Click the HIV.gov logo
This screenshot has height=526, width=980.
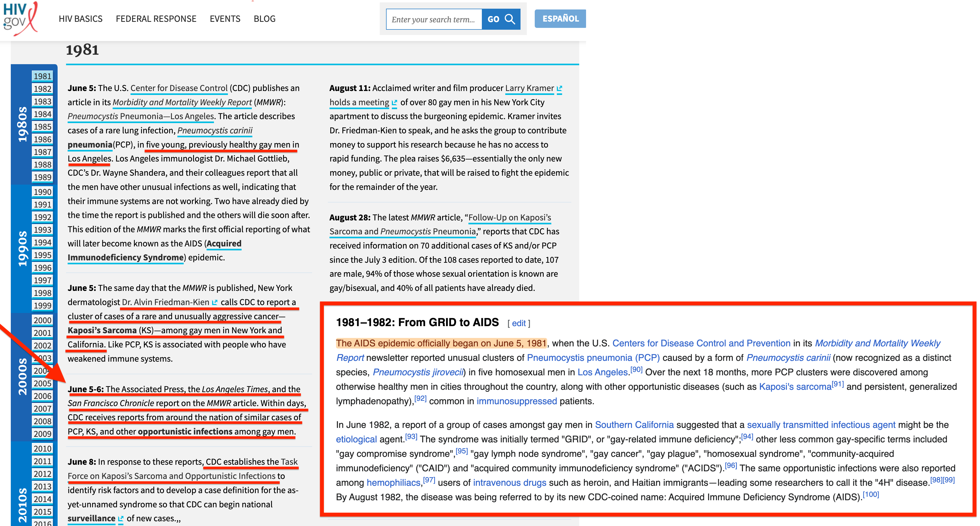(x=21, y=19)
